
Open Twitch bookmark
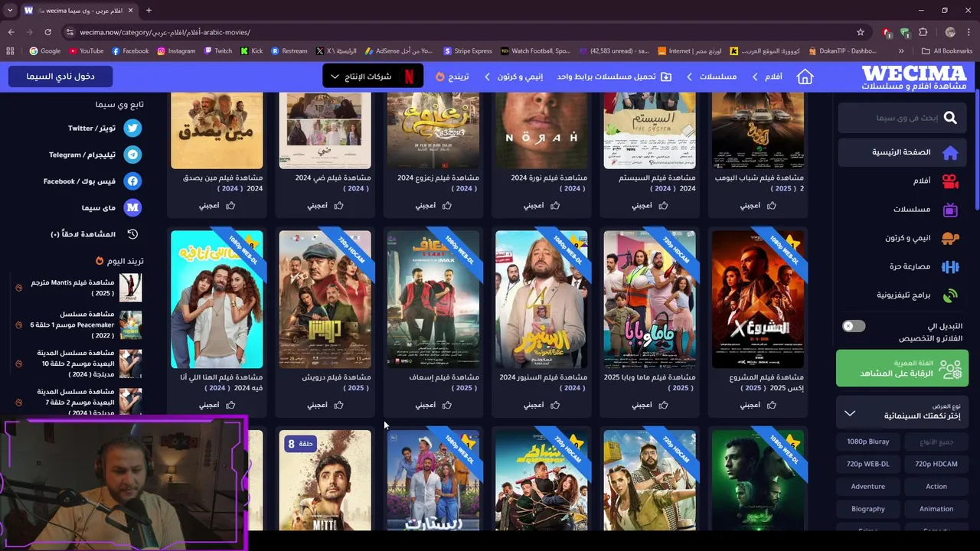tap(217, 51)
